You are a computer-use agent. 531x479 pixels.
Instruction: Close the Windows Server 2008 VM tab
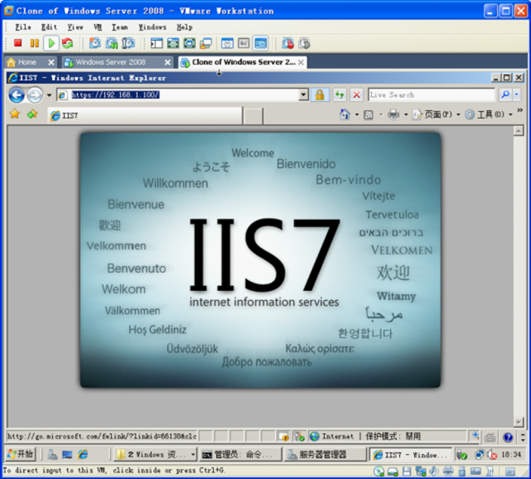point(167,62)
